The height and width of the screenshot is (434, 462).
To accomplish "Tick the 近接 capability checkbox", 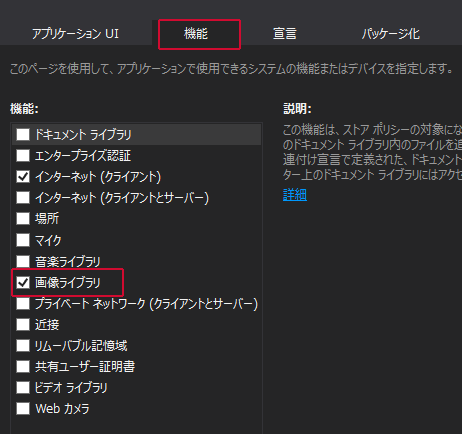I will [23, 324].
